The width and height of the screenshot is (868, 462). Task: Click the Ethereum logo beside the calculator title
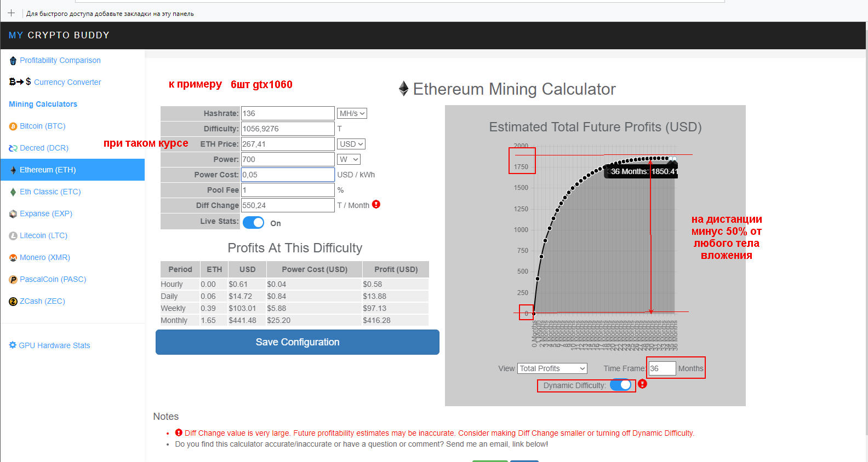point(404,89)
